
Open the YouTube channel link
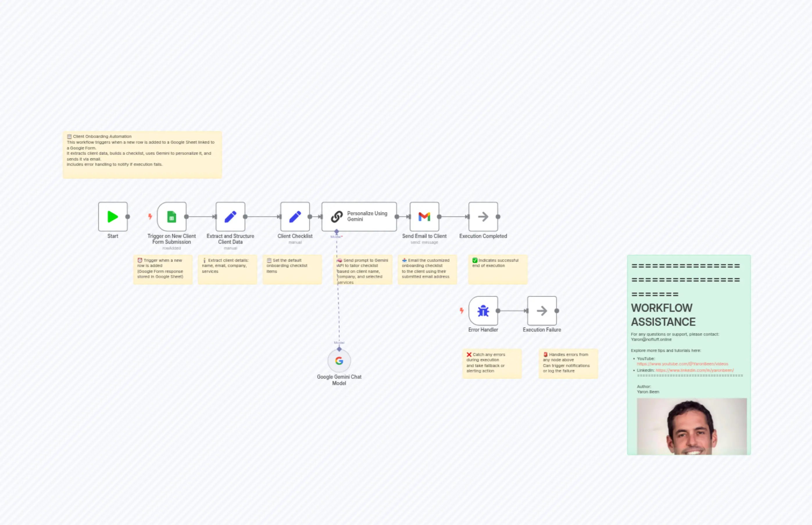point(682,364)
